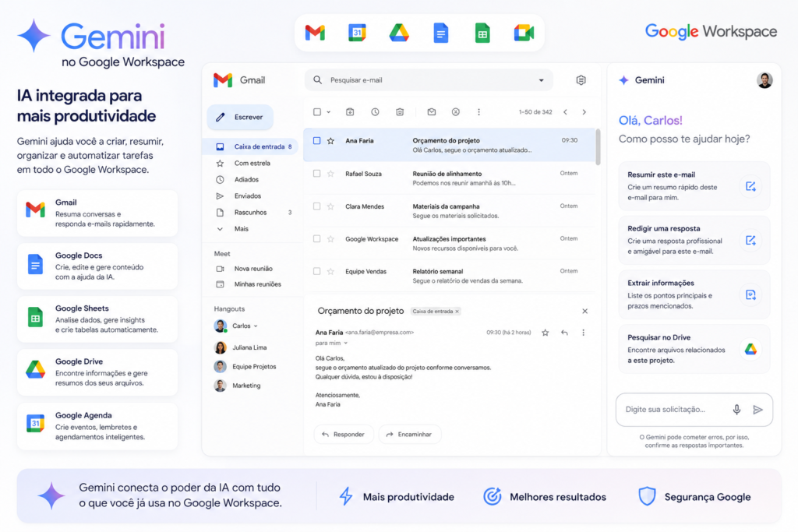Click the snooze clock icon in toolbar
The width and height of the screenshot is (798, 532).
375,112
